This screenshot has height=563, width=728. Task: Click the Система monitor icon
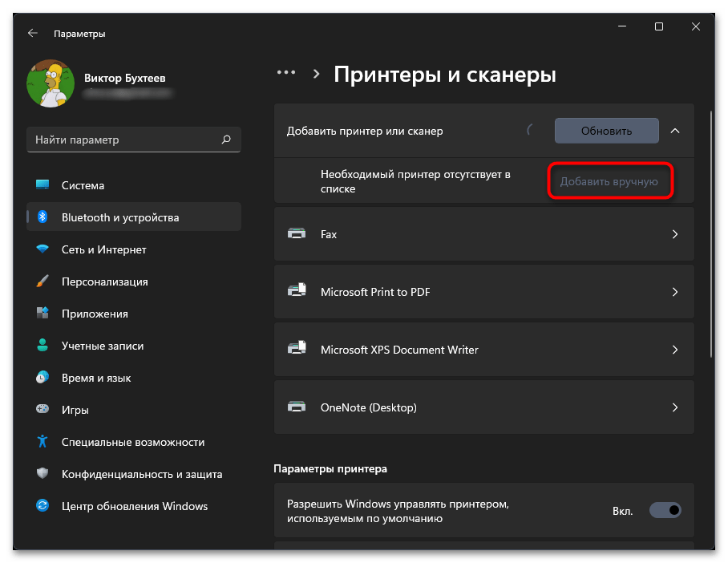click(42, 185)
